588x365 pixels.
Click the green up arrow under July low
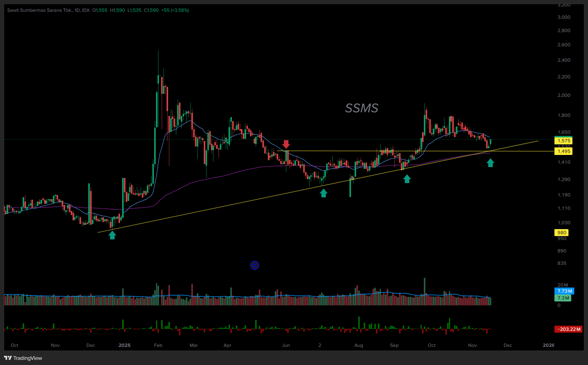(323, 193)
